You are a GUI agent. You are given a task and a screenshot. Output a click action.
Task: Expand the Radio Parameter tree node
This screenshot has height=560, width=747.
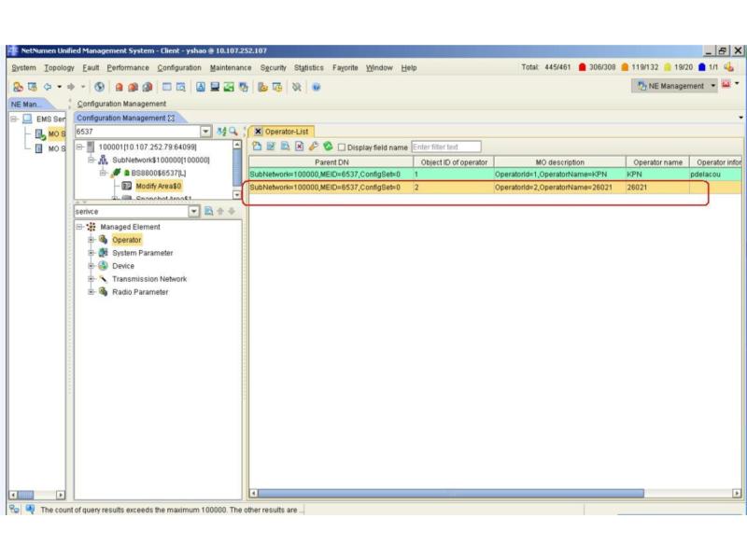click(x=91, y=292)
